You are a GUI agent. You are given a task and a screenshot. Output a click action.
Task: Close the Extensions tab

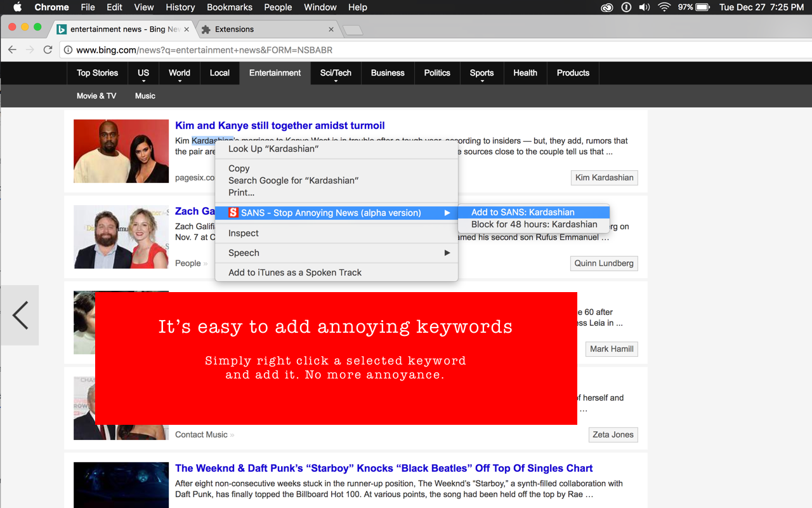(x=331, y=29)
